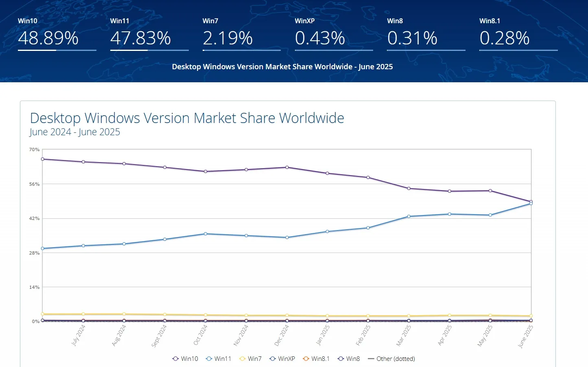The image size is (588, 367).
Task: Toggle the Other (dotted) legend entry
Action: point(391,359)
